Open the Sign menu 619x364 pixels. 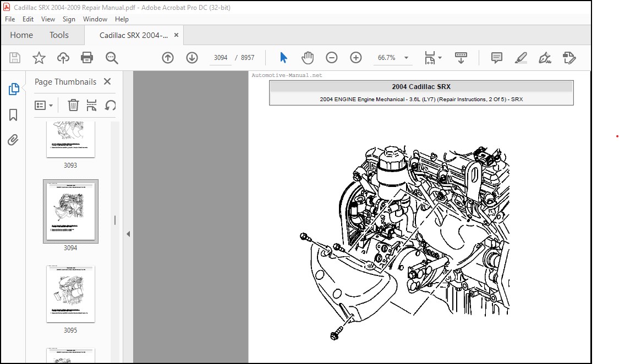69,19
